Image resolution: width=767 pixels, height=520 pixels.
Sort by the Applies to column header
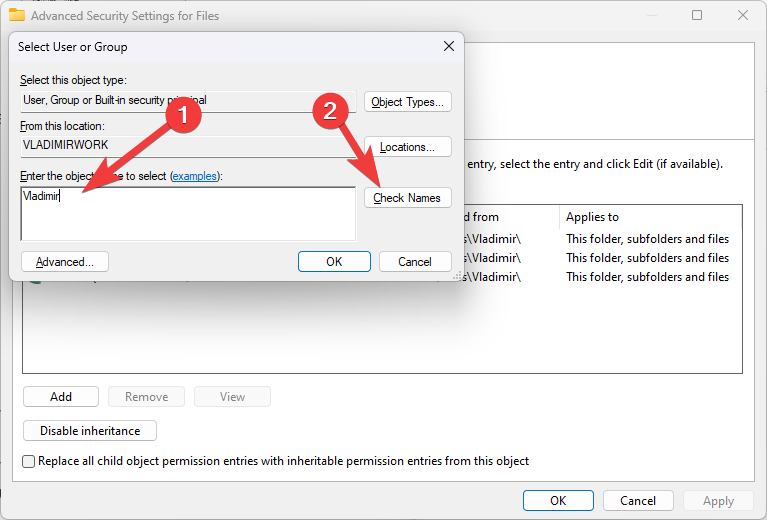pos(650,217)
